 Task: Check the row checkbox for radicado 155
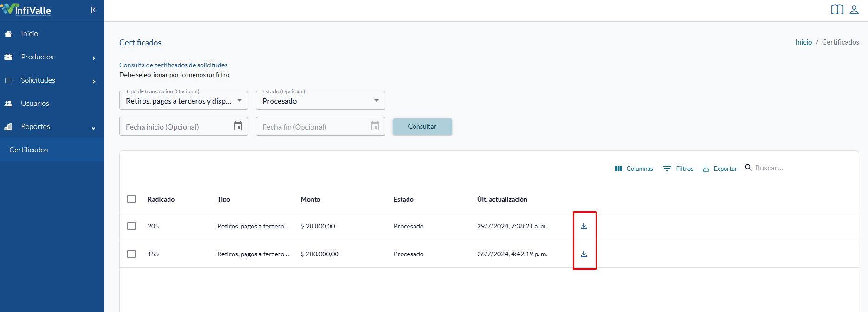131,254
